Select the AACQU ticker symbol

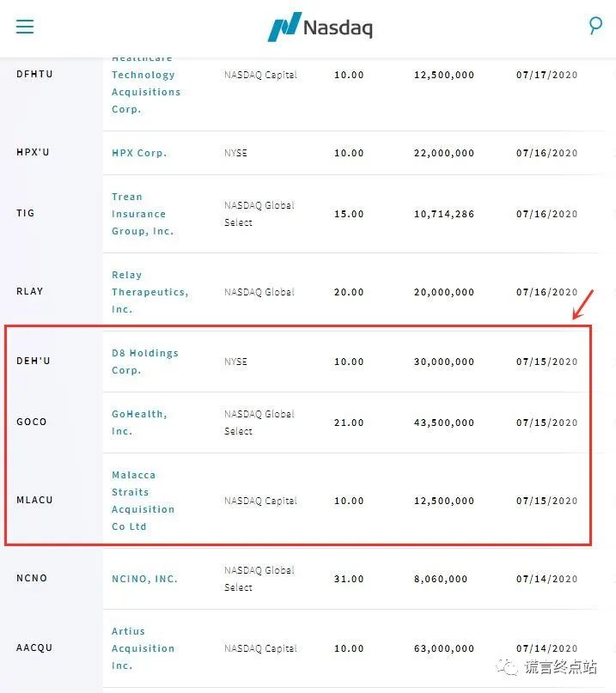coord(34,647)
